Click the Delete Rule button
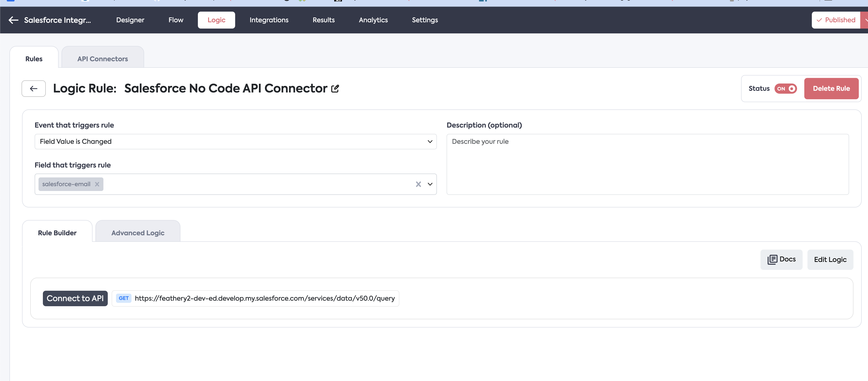Screen dimensions: 868x381 [x=831, y=89]
